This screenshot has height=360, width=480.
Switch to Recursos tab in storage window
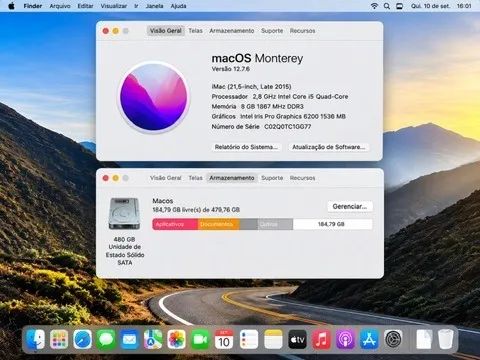[x=302, y=178]
